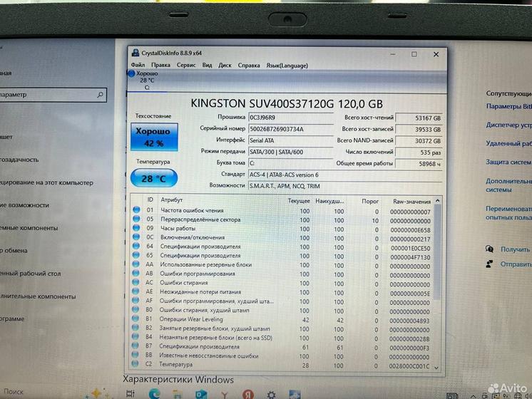Click the Отправить feedback link in Settings
Viewport: 532px width, 399px height.
click(516, 264)
